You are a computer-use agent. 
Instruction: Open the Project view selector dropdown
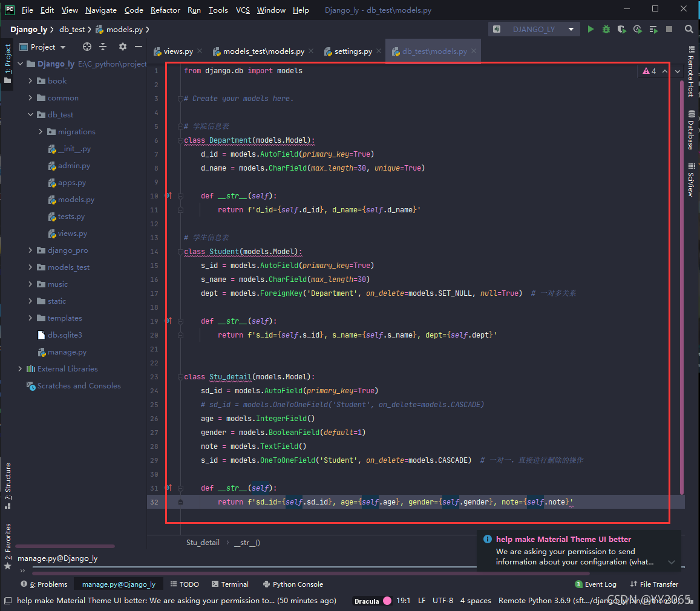(x=43, y=47)
